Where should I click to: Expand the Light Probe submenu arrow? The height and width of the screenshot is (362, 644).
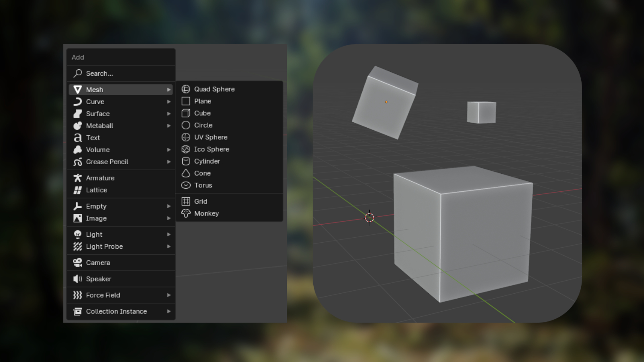pos(169,246)
